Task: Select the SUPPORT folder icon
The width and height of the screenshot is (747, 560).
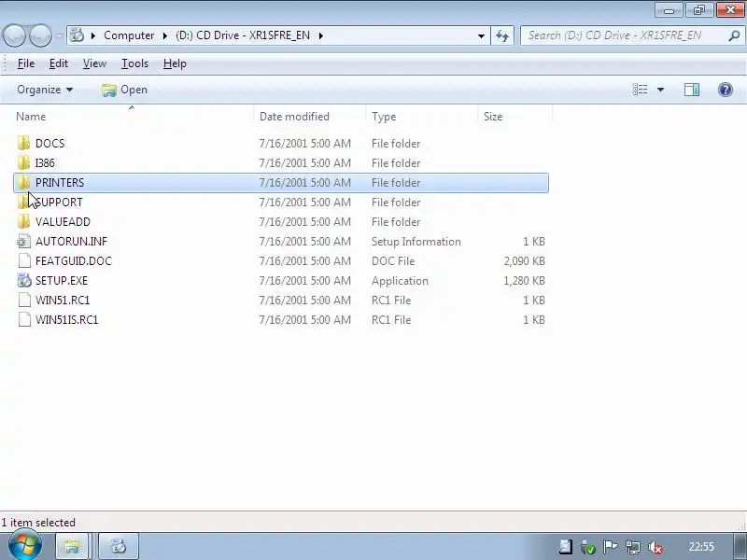Action: click(22, 203)
